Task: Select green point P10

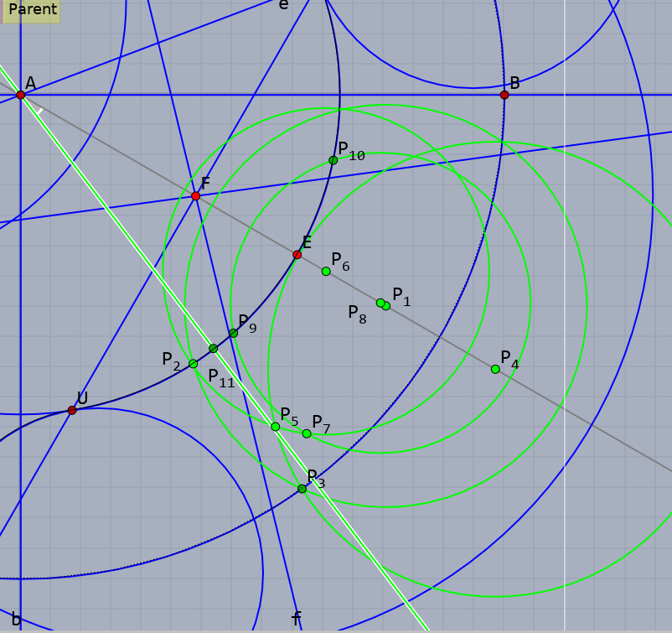Action: (333, 160)
